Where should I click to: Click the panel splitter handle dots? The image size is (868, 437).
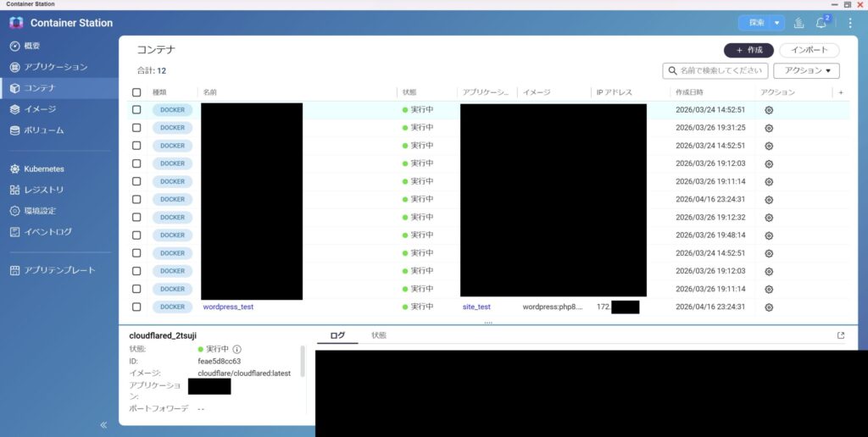point(487,323)
